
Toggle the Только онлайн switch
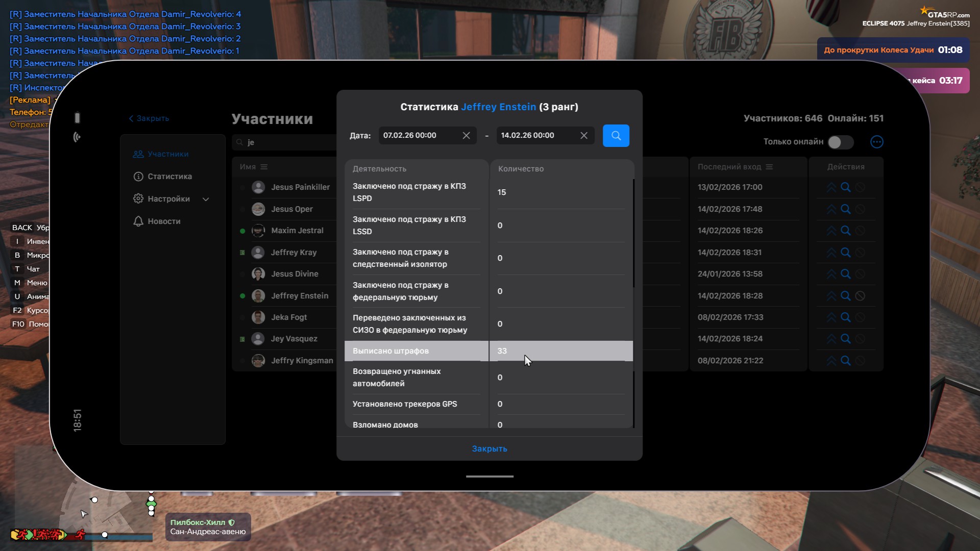(x=840, y=142)
